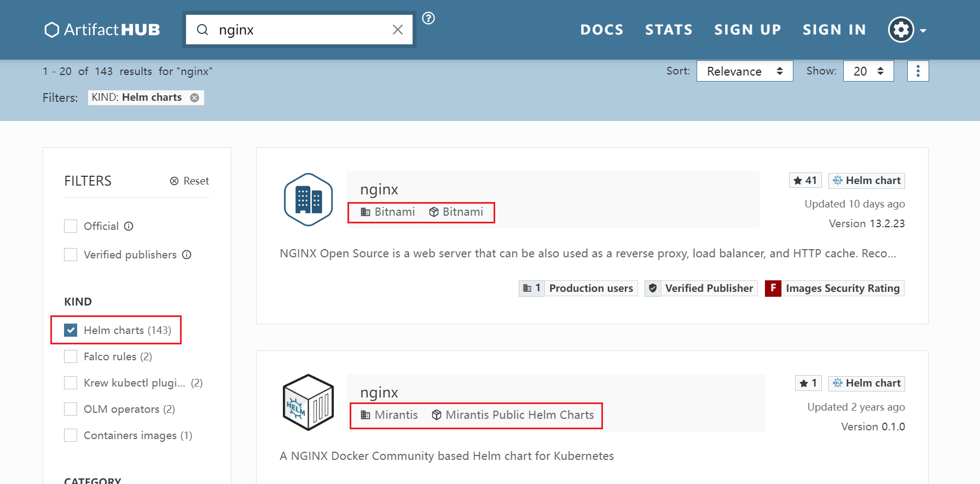Click the NGINX Open Source description text
Screen dimensions: 980x484
pos(588,253)
